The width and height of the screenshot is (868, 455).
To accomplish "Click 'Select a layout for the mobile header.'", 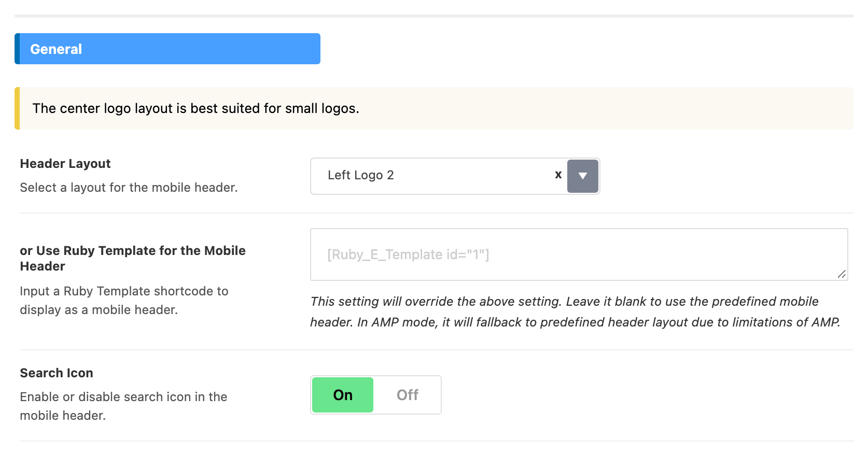I will (129, 188).
